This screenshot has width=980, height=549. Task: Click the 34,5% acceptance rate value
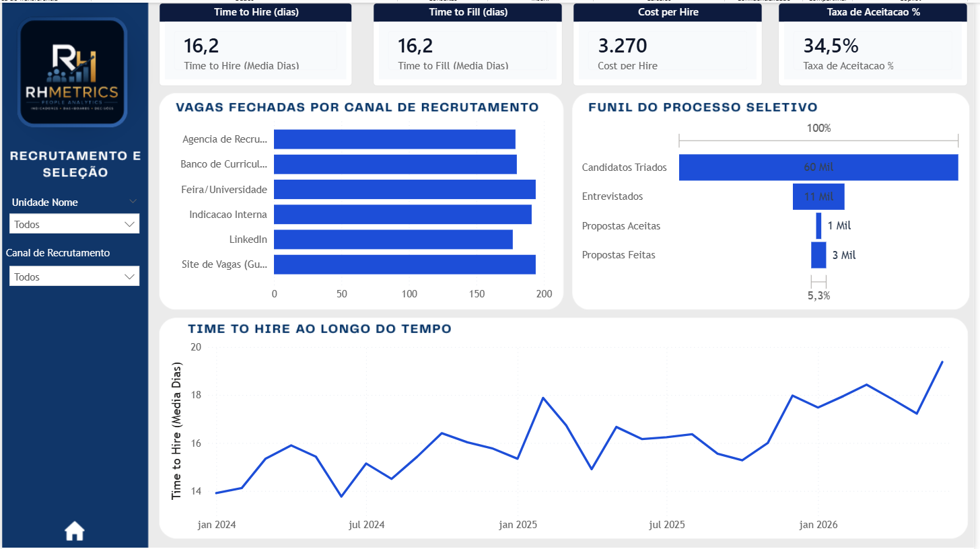coord(831,46)
